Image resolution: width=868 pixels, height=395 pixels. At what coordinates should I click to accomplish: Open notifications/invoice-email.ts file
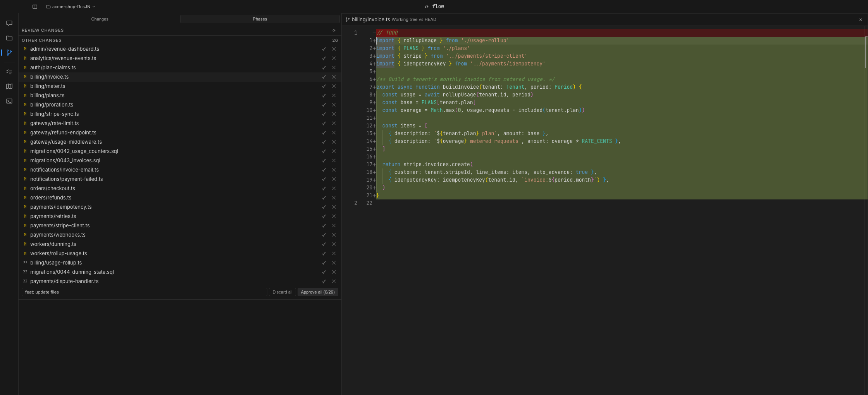(180, 170)
